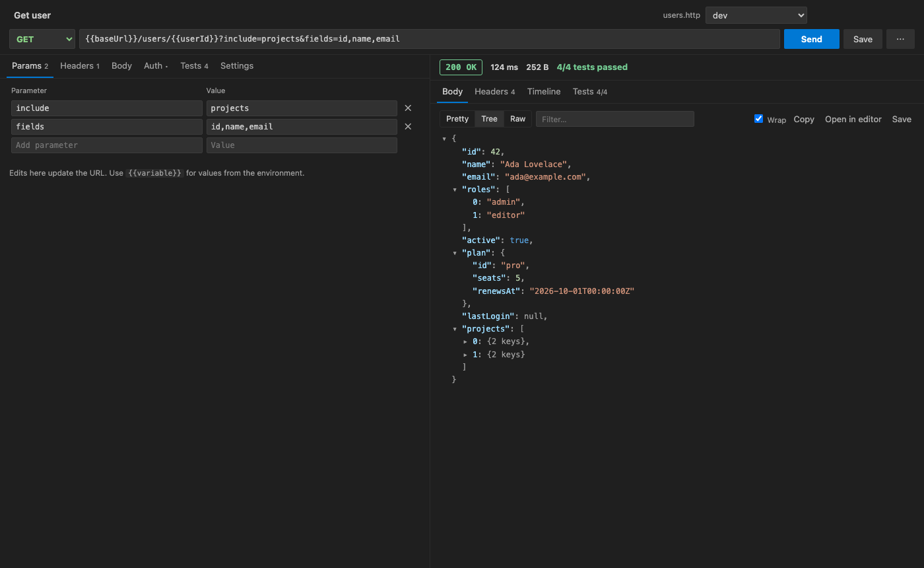
Task: Save the request
Action: click(863, 39)
